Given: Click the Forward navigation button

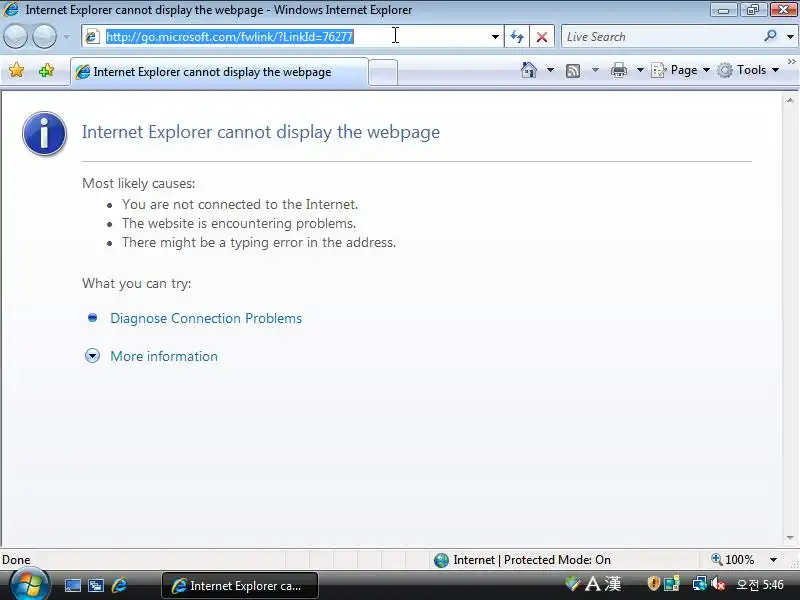Looking at the screenshot, I should [45, 36].
